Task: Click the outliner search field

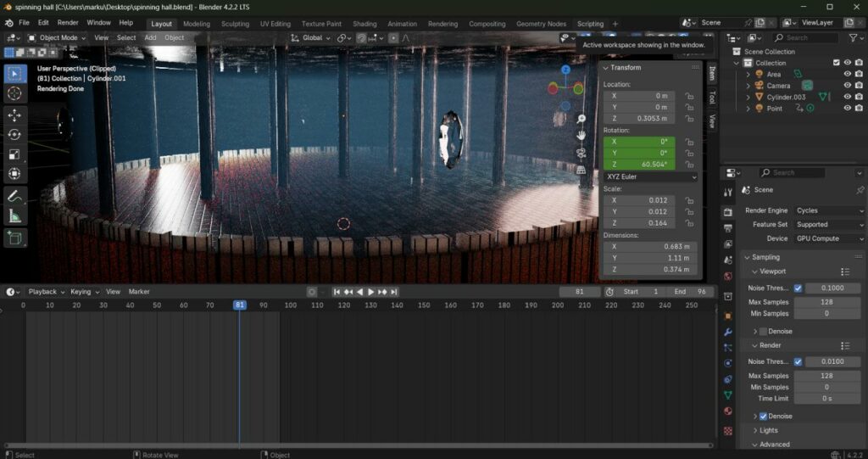Action: (805, 37)
